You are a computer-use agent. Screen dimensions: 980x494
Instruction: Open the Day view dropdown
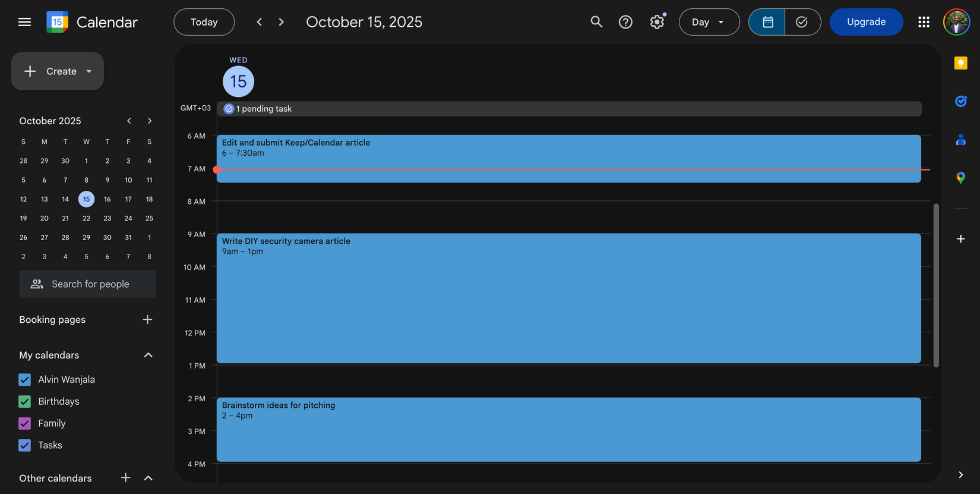click(709, 22)
